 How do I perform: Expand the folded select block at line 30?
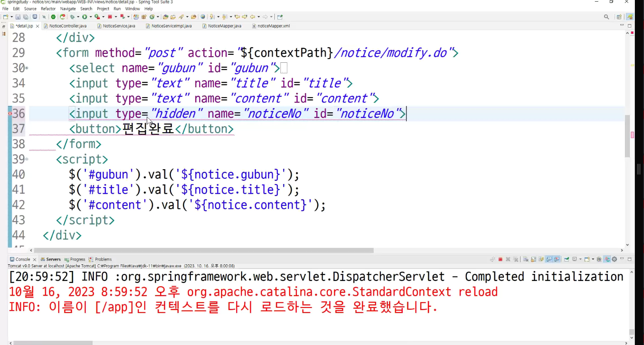click(x=27, y=68)
